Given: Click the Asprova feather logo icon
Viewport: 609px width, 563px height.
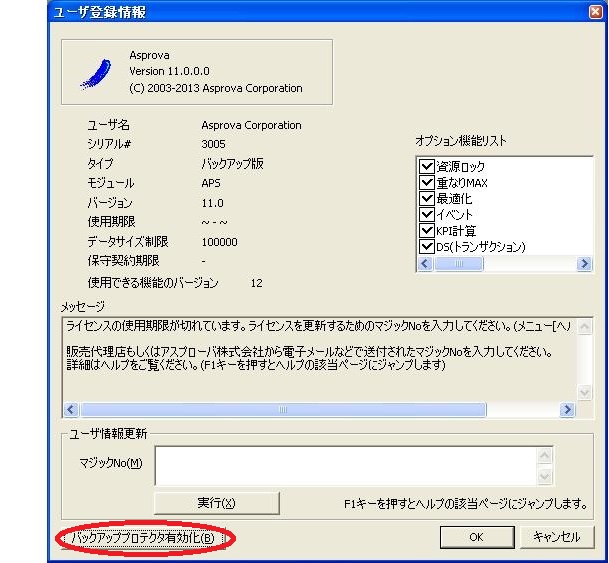Looking at the screenshot, I should [96, 74].
